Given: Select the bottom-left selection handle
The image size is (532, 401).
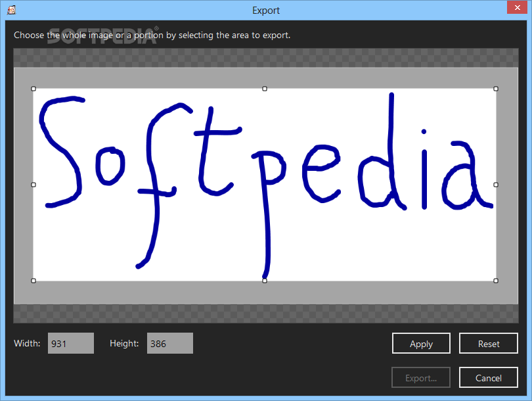Looking at the screenshot, I should [33, 281].
